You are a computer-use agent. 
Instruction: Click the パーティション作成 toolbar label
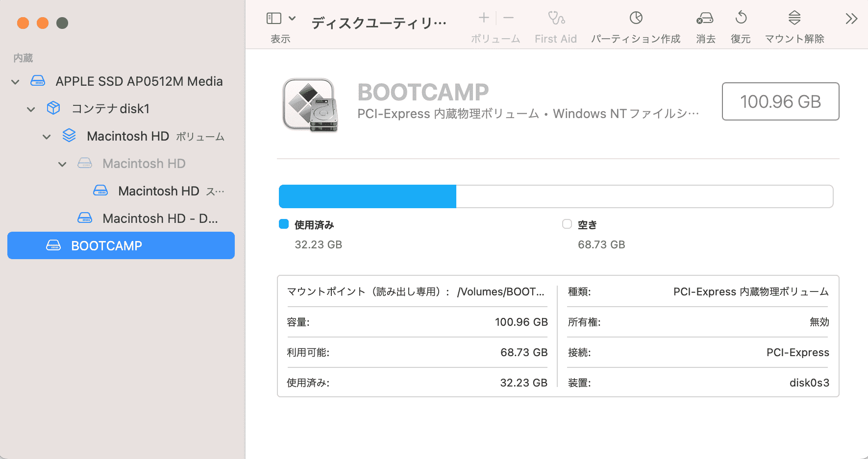636,39
